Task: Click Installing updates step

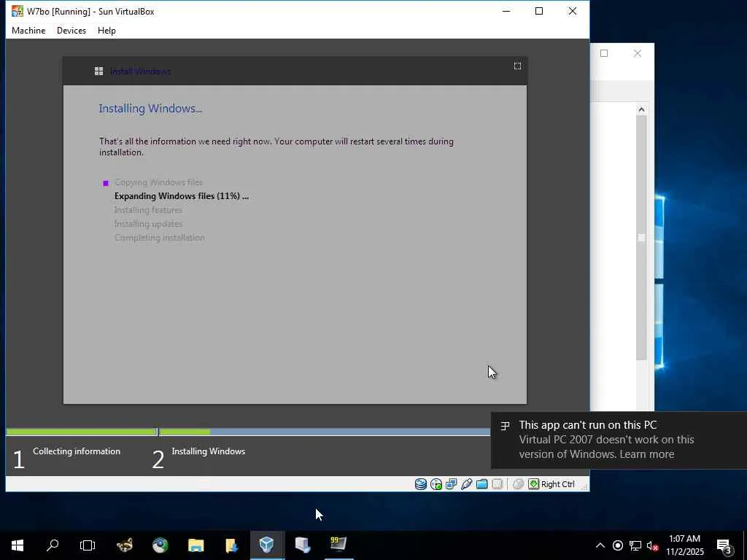Action: click(x=148, y=224)
